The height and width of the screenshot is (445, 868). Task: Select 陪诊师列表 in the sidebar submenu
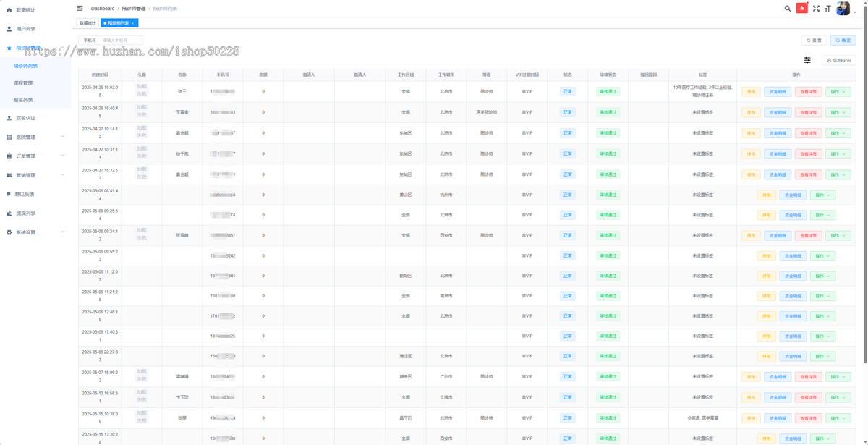click(x=25, y=66)
